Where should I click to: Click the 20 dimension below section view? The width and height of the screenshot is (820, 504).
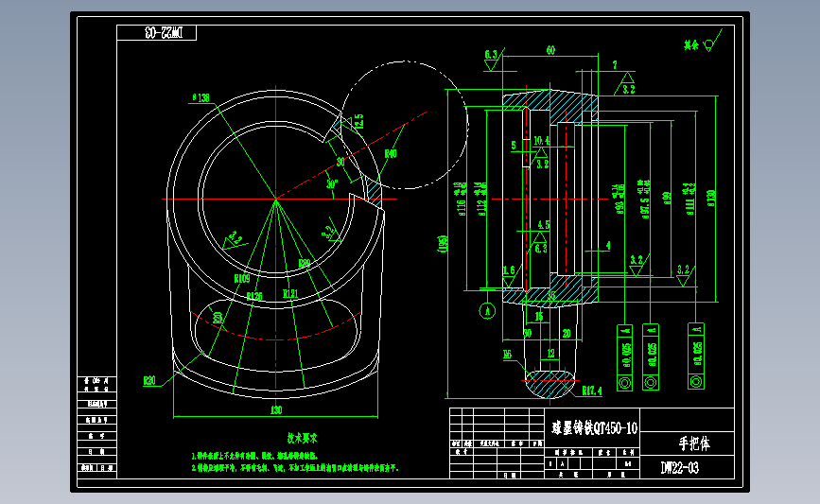(x=567, y=333)
